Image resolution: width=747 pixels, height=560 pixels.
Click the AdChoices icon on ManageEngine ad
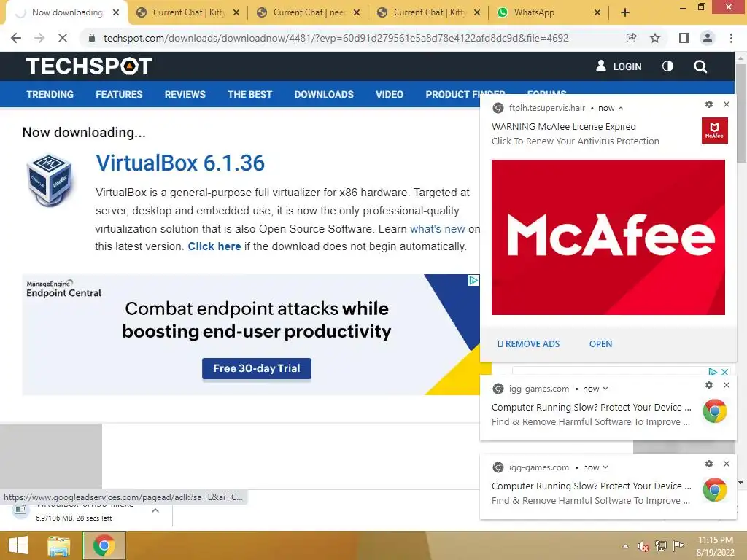click(473, 281)
